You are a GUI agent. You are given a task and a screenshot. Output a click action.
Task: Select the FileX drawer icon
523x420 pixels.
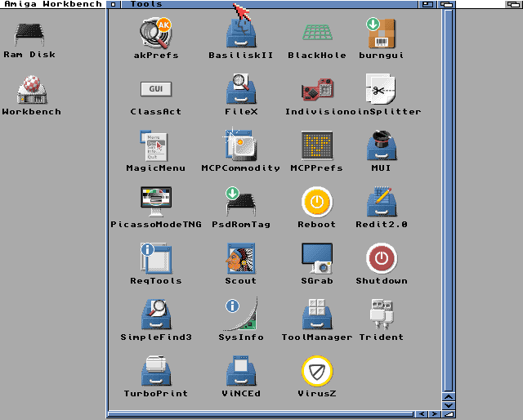click(x=240, y=89)
